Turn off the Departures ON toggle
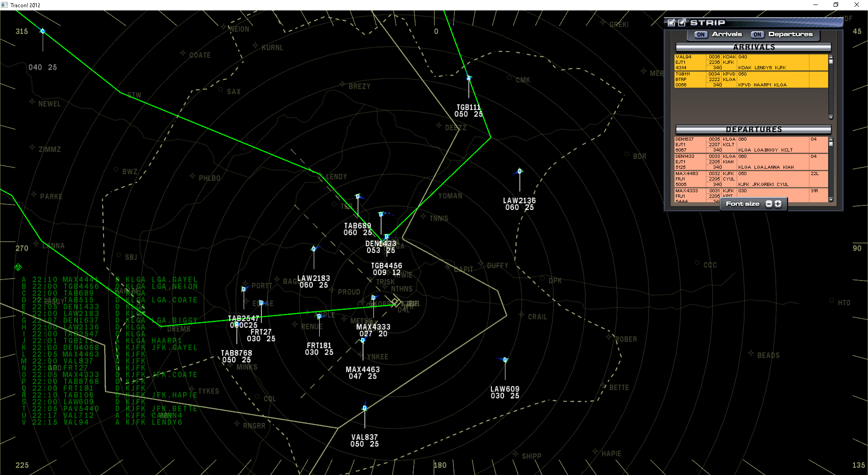This screenshot has width=868, height=475. (757, 34)
